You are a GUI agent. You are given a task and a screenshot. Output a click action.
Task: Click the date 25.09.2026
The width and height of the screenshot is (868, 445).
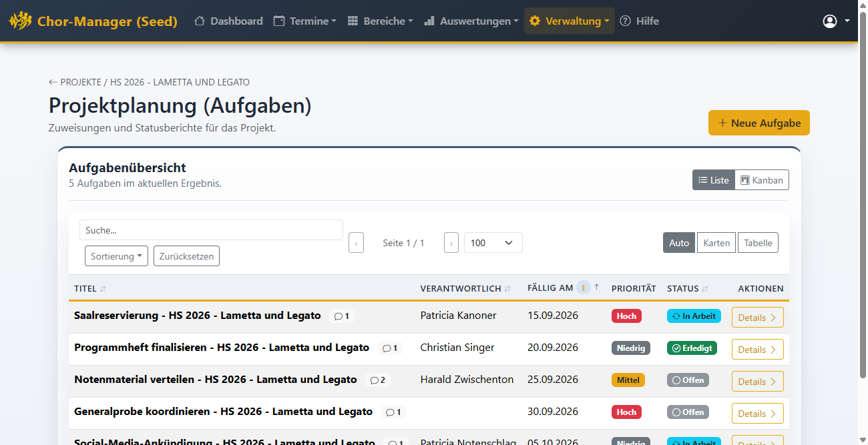click(x=553, y=380)
